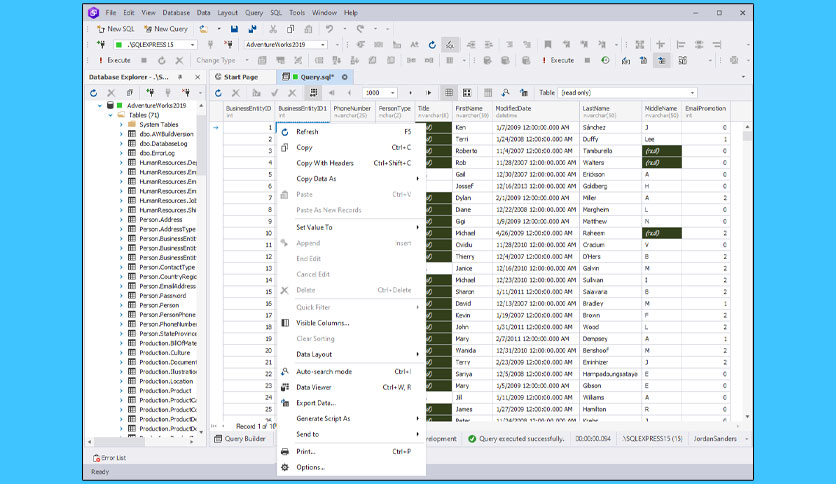Click the FirstName cell 'Roberto'
836x484 pixels.
[x=472, y=151]
